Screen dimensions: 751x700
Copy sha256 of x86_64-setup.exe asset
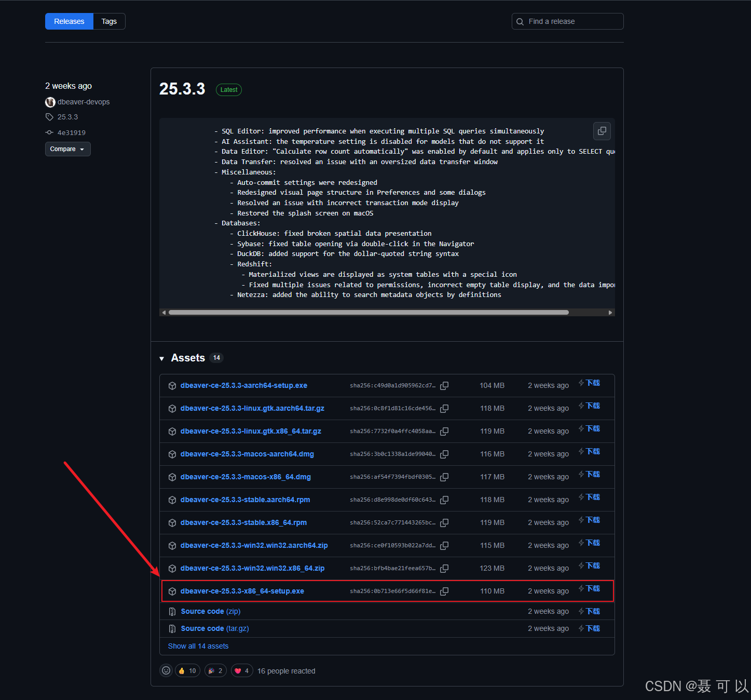[x=444, y=591]
